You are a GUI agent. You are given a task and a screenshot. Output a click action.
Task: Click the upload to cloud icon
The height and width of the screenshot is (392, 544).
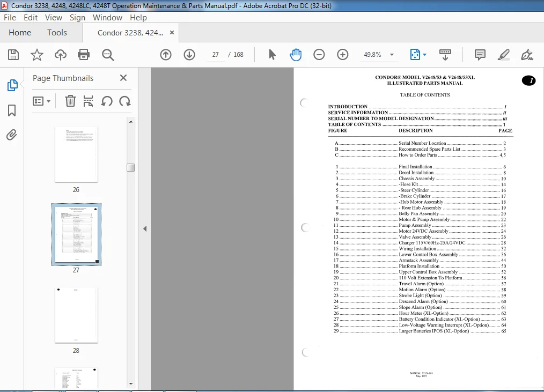point(61,55)
